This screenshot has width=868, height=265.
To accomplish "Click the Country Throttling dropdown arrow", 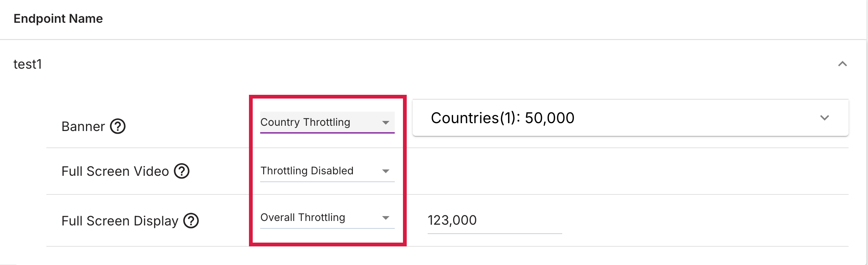I will pos(386,122).
